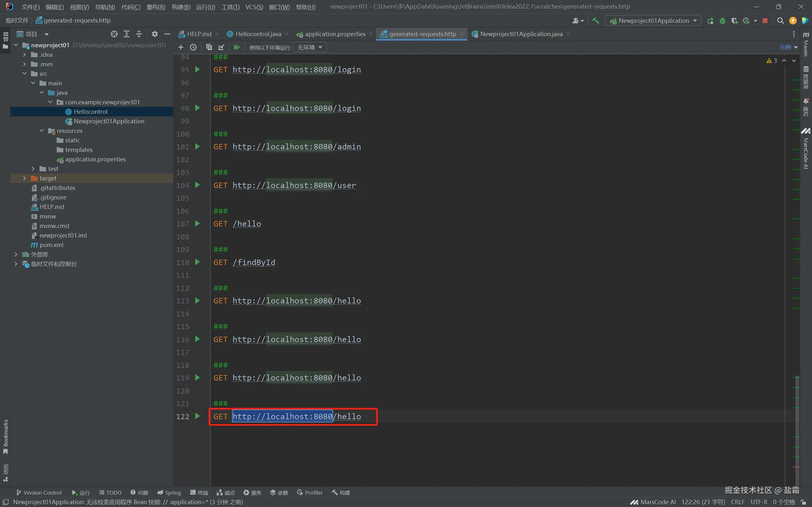Click the green Build hammer icon
812x507 pixels.
point(596,21)
